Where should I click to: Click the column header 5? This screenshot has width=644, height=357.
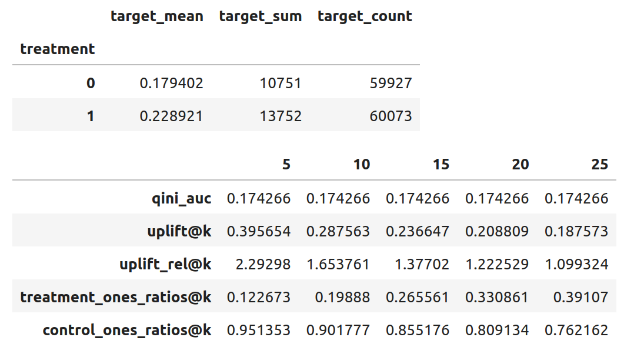(x=286, y=164)
